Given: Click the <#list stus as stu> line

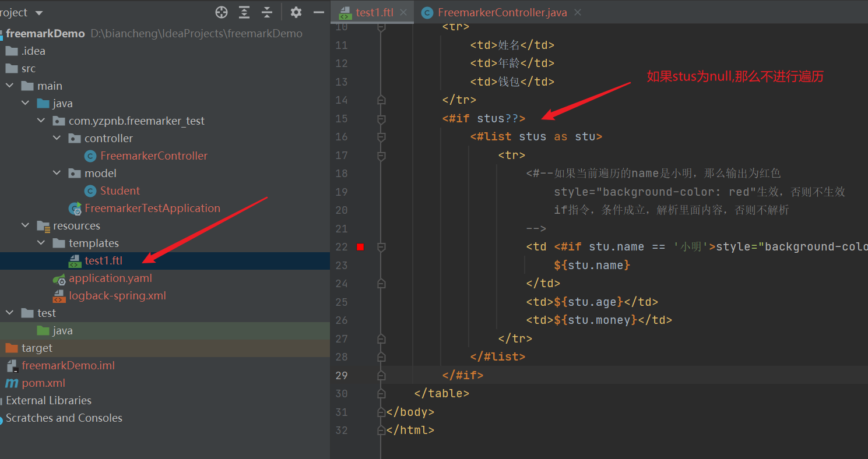Looking at the screenshot, I should (536, 137).
